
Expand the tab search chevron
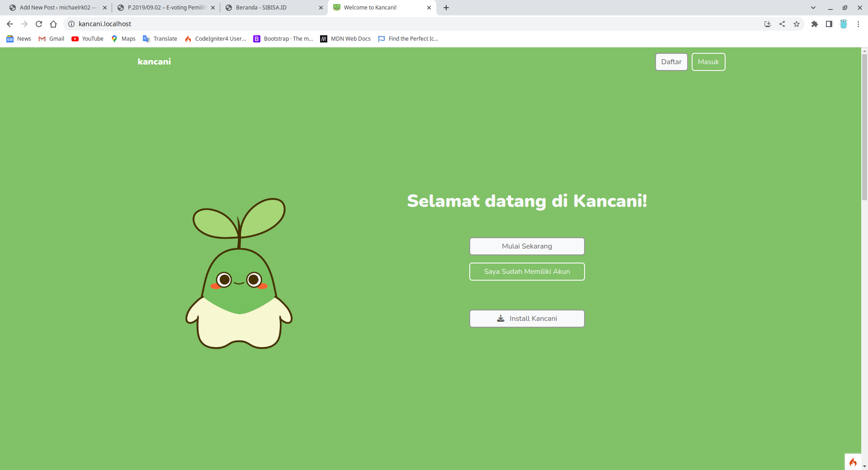point(813,8)
